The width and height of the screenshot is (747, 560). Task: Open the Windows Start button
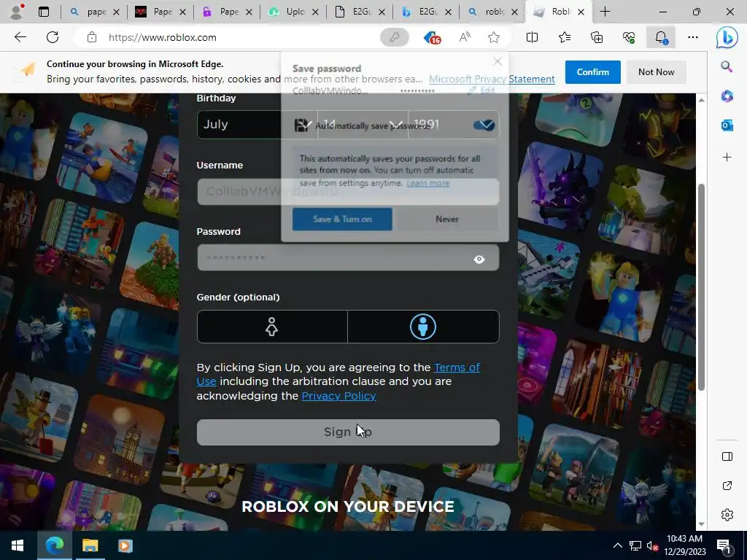[x=18, y=545]
